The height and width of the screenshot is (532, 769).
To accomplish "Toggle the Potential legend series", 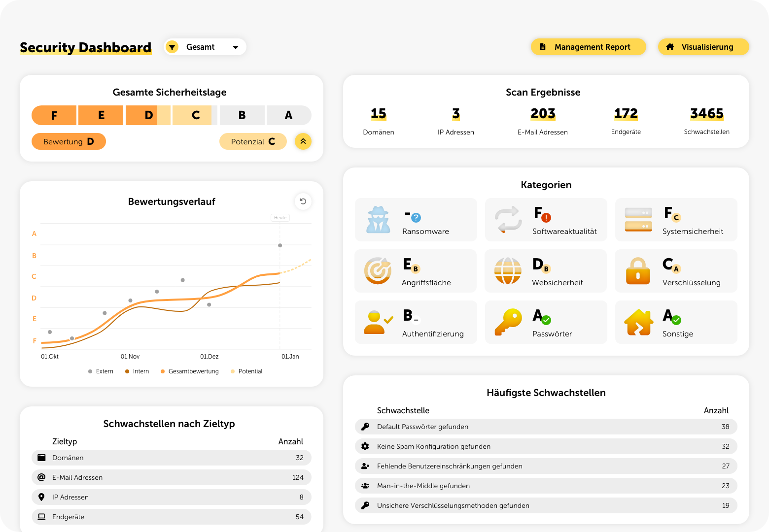I will pyautogui.click(x=246, y=371).
